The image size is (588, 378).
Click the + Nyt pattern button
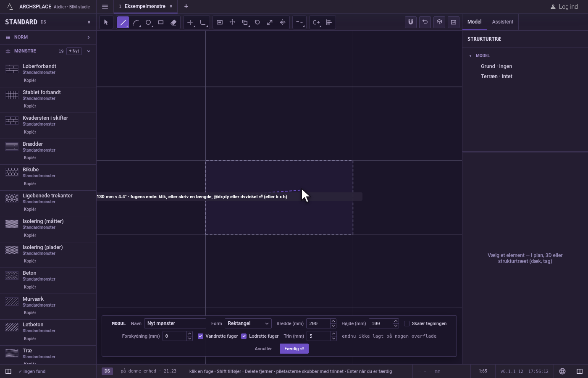(74, 51)
